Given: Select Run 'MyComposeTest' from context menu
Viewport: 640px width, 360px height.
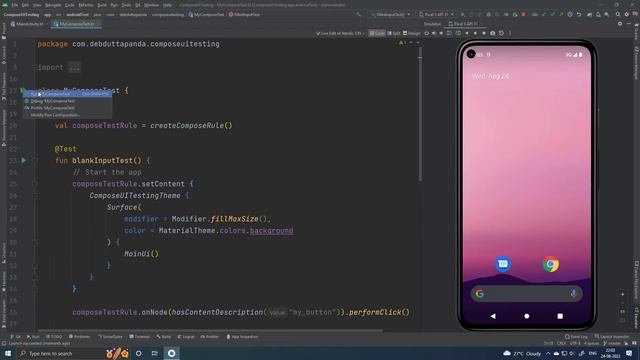Looking at the screenshot, I should 67,94.
